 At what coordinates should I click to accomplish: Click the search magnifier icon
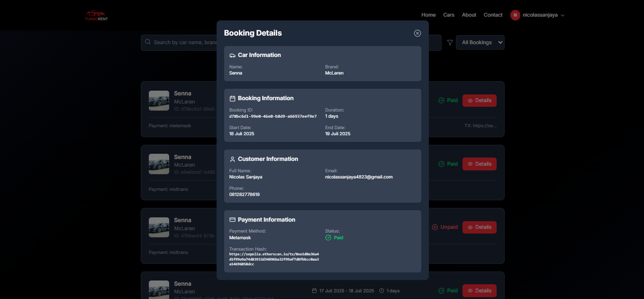tap(148, 42)
